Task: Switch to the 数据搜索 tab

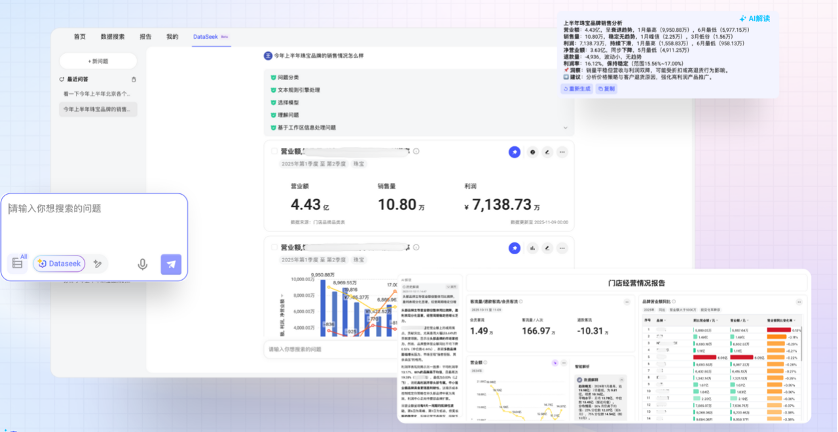Action: pos(113,36)
